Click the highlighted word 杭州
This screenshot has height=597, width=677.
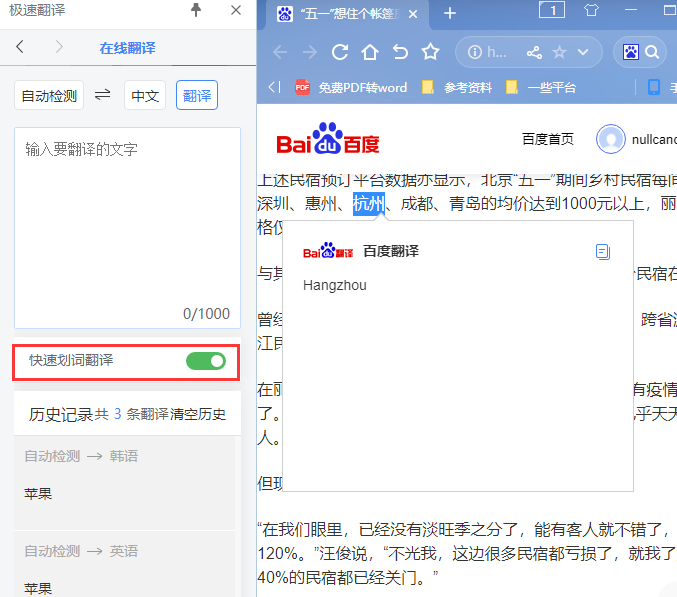click(369, 203)
